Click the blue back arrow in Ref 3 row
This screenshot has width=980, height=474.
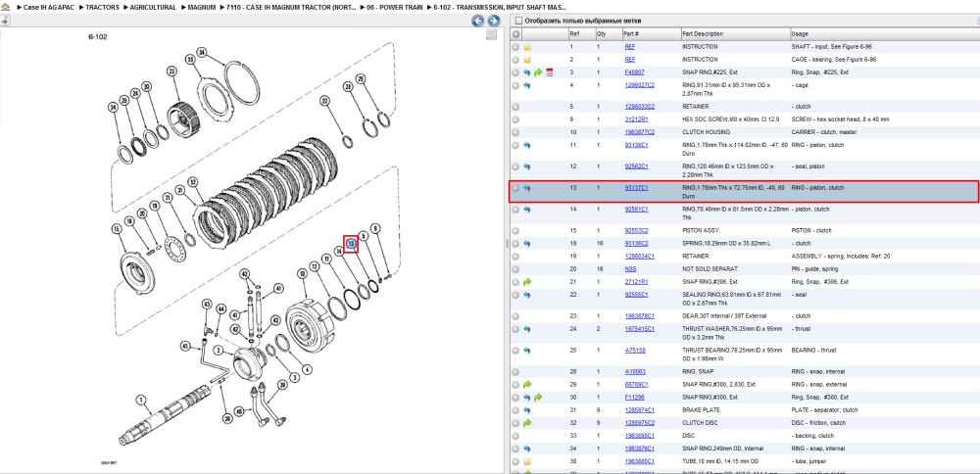[x=527, y=73]
